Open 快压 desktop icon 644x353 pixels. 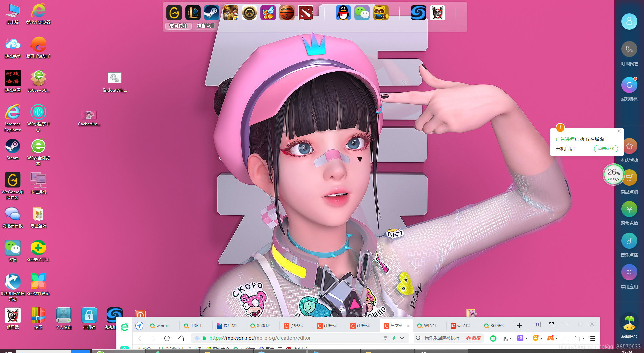38,319
